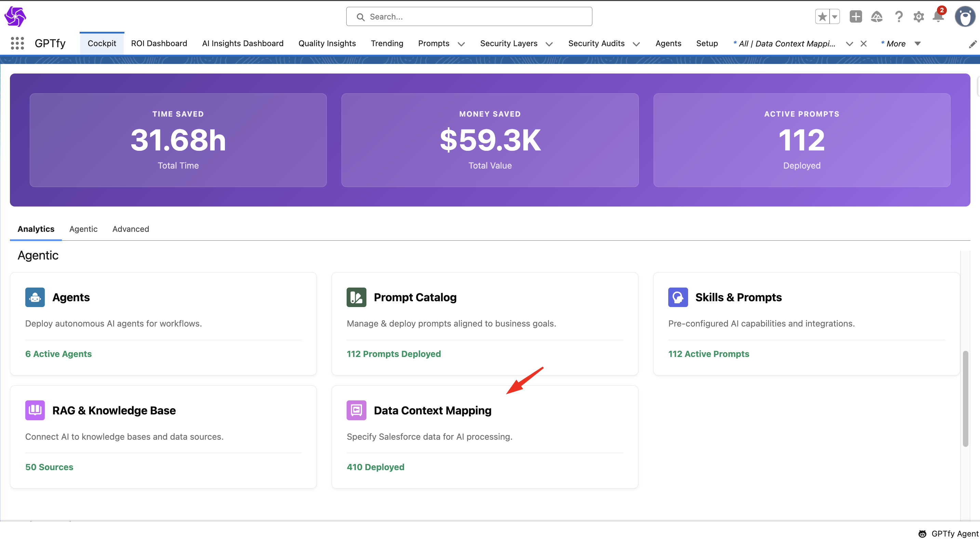Screen dimensions: 980x544
Task: Open the App Launcher grid icon
Action: pyautogui.click(x=17, y=43)
